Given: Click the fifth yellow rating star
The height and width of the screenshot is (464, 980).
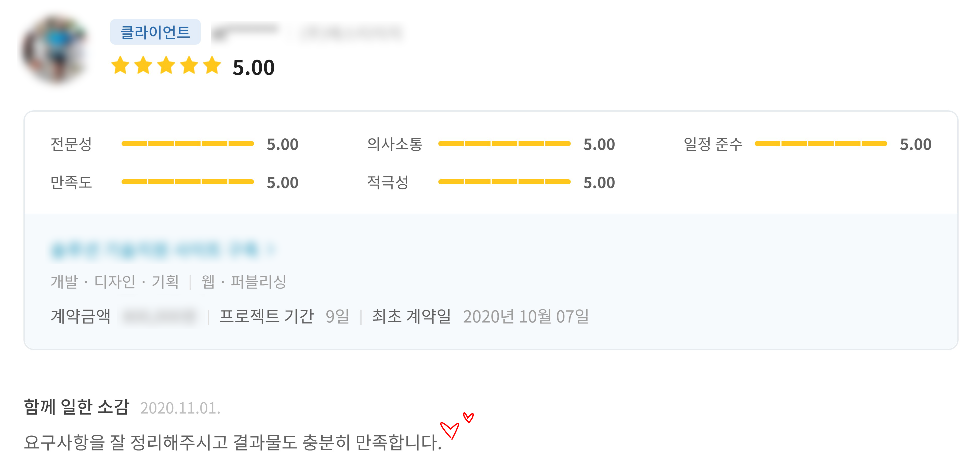Looking at the screenshot, I should pyautogui.click(x=212, y=66).
